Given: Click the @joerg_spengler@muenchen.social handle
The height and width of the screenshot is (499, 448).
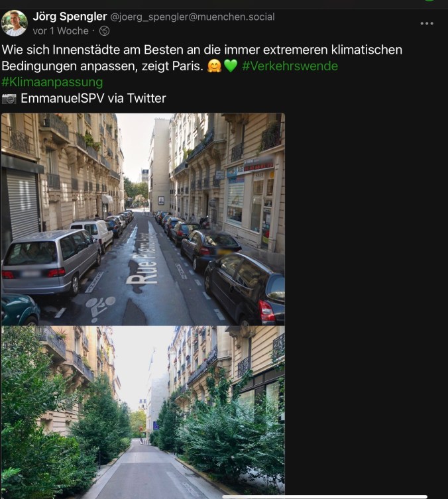Looking at the screenshot, I should (192, 17).
